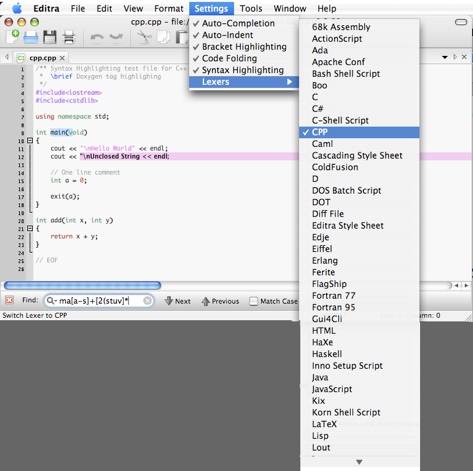Choose the LaTeX lexer
Image resolution: width=473 pixels, height=471 pixels.
pyautogui.click(x=359, y=424)
